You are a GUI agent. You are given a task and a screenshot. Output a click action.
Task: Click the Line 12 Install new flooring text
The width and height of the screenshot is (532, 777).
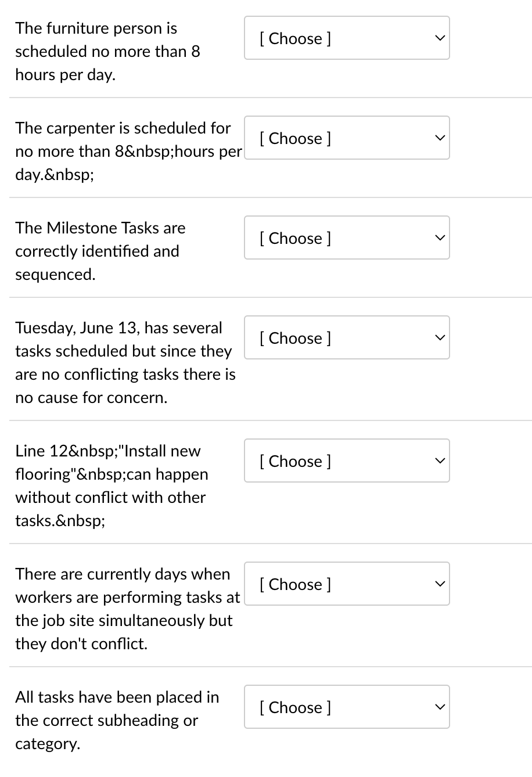[112, 485]
